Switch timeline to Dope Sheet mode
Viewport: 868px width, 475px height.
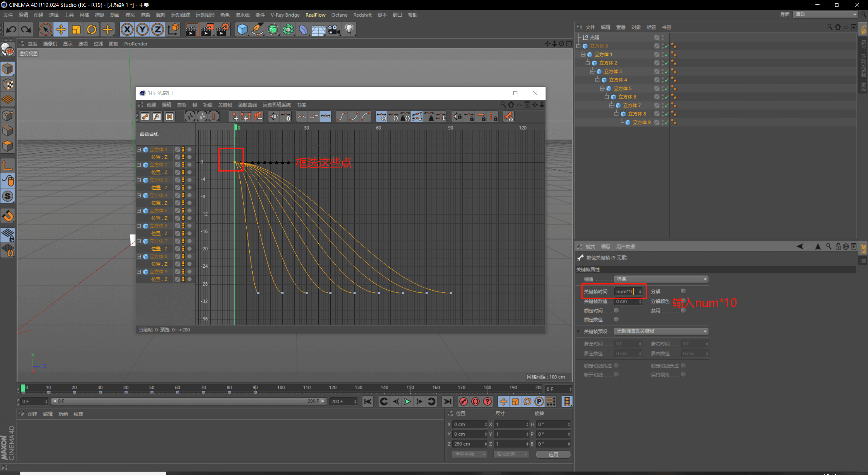(x=145, y=117)
